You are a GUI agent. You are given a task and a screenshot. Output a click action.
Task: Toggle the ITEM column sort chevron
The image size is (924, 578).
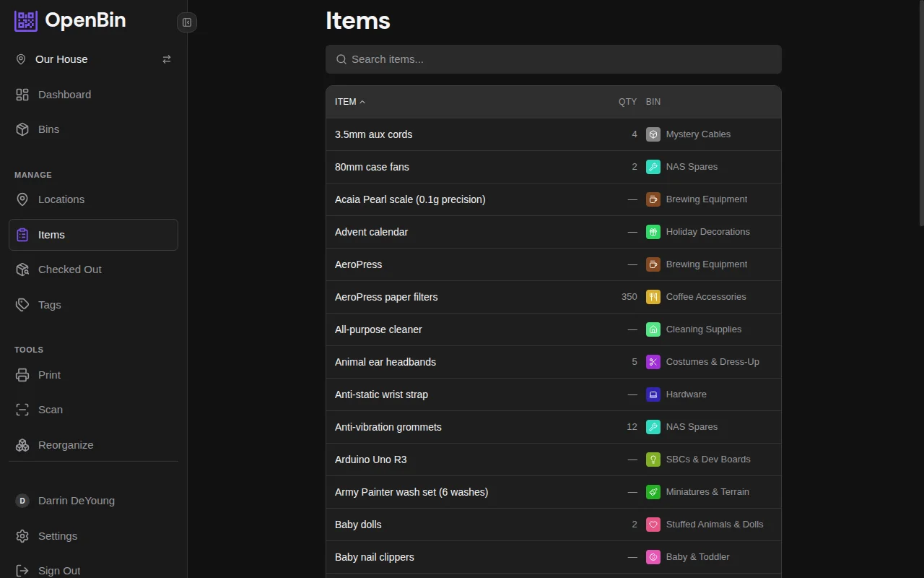(x=363, y=102)
